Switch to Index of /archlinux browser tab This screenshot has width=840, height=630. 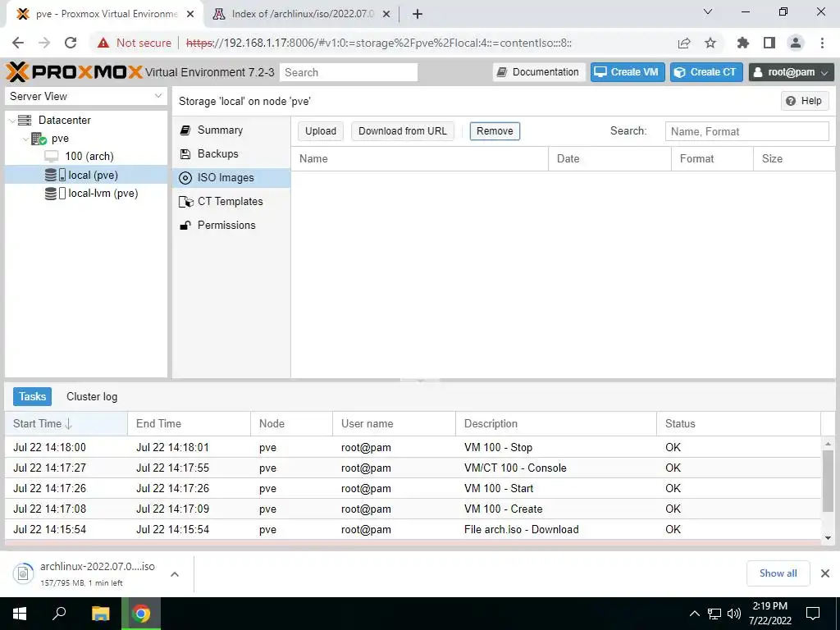pos(301,14)
